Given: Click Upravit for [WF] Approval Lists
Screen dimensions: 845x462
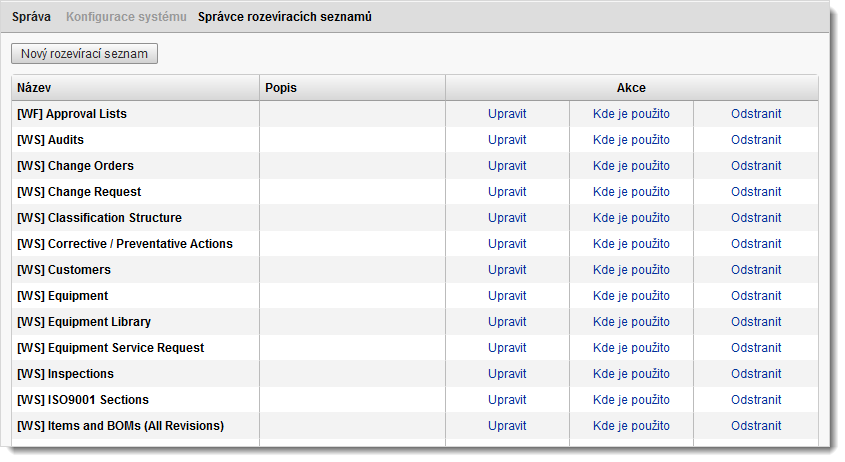Looking at the screenshot, I should coord(507,114).
